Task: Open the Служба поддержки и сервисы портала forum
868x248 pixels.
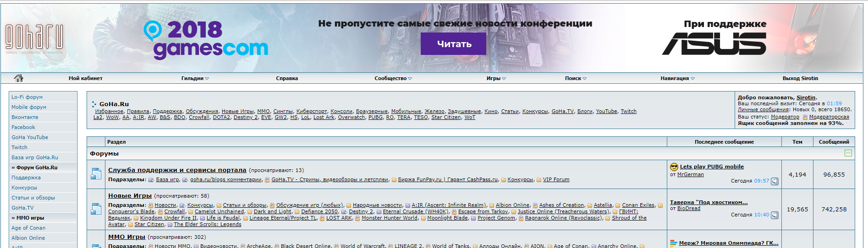Action: (177, 170)
